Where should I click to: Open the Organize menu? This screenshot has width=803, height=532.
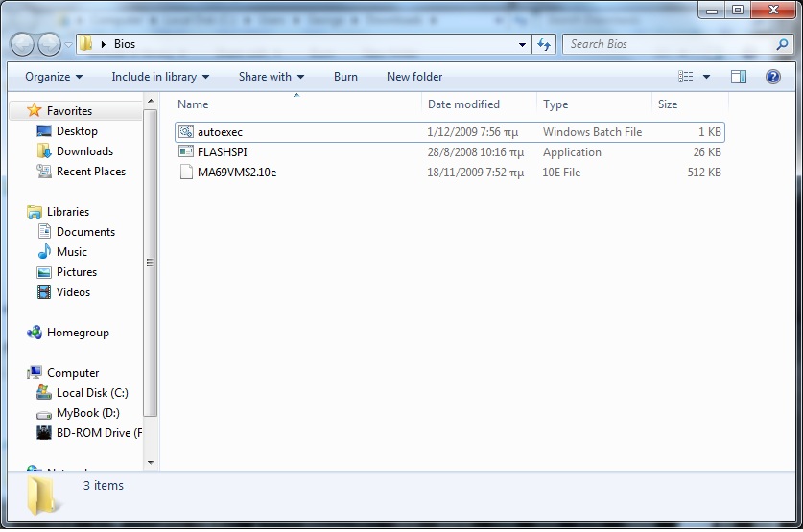(x=54, y=77)
